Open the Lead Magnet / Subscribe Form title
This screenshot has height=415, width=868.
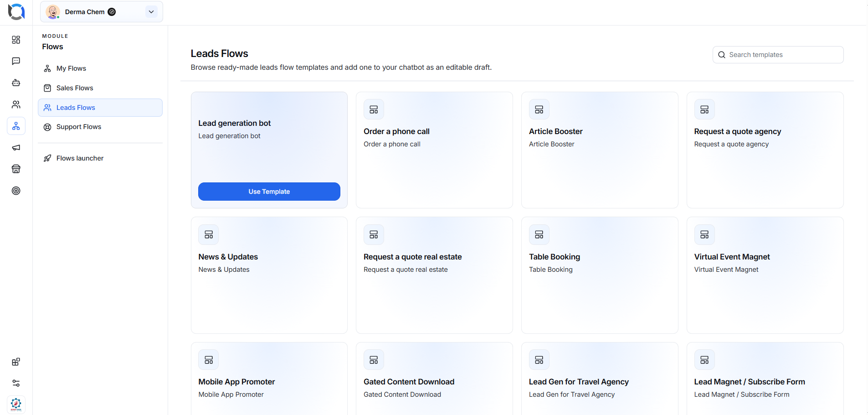(750, 382)
